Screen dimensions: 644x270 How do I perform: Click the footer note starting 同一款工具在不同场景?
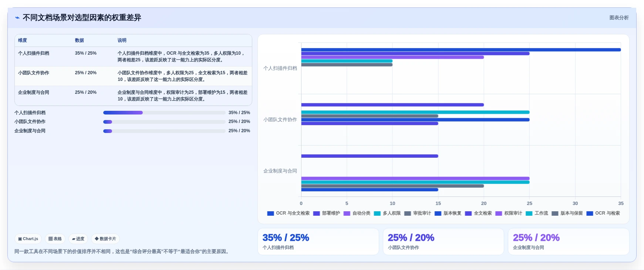pos(122,252)
